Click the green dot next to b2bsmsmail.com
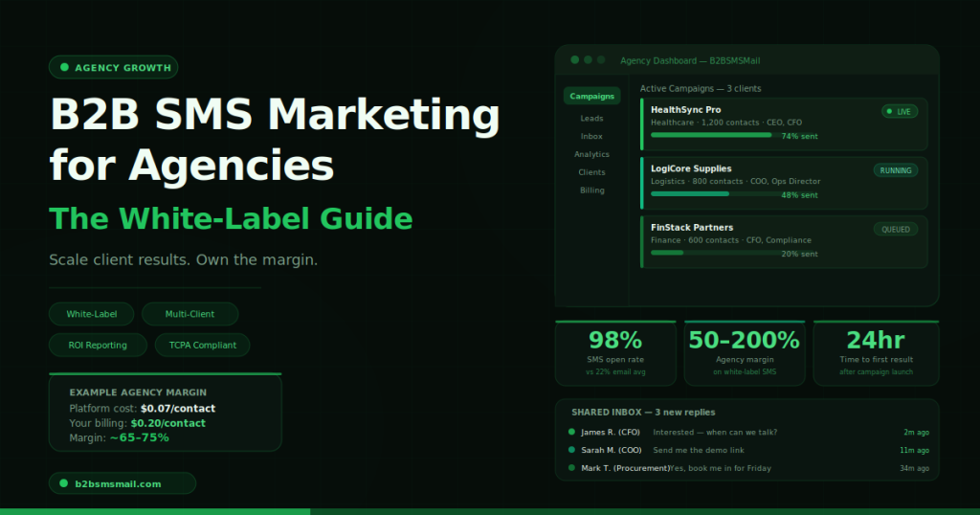The image size is (980, 515). tap(64, 483)
